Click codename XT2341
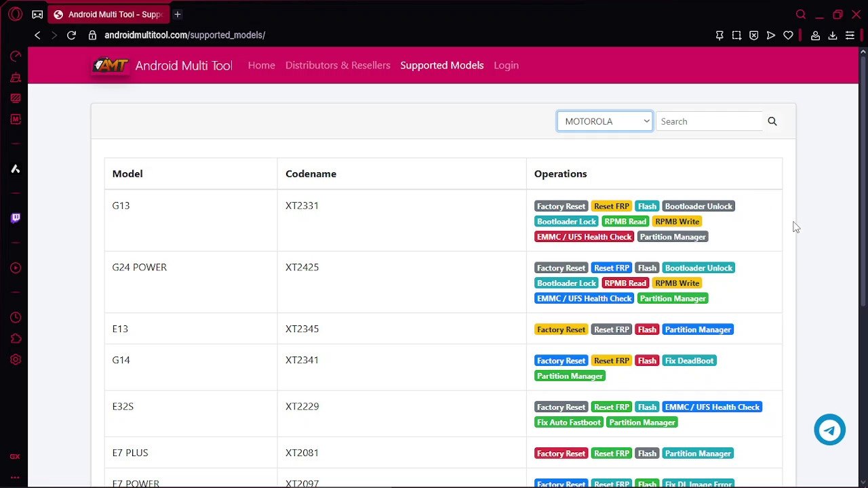Image resolution: width=868 pixels, height=488 pixels. 302,360
